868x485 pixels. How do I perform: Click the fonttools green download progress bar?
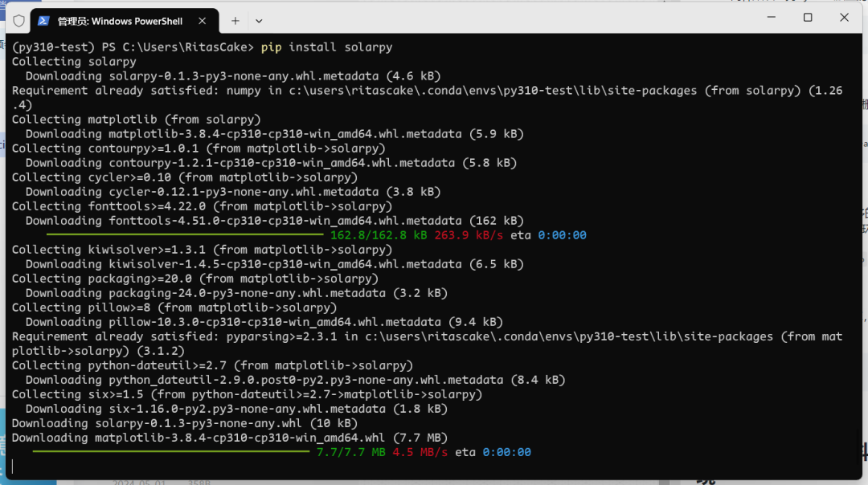[185, 235]
